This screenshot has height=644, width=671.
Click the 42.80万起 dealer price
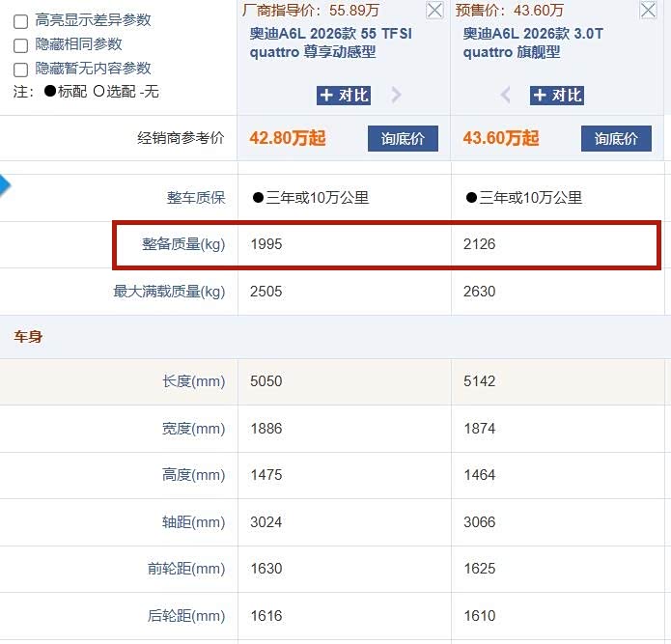point(288,138)
